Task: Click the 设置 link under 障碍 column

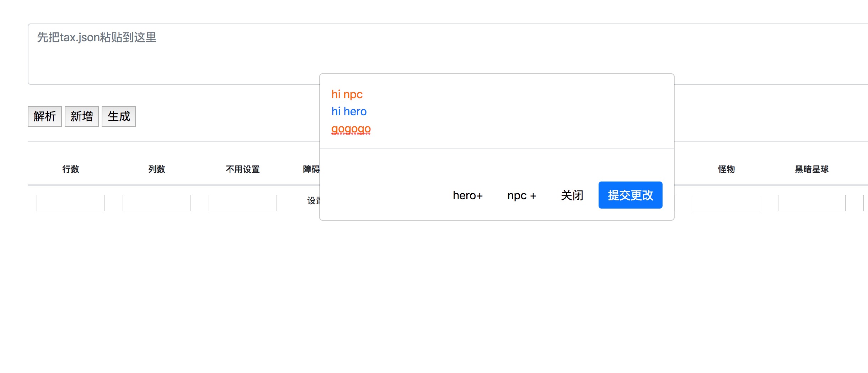Action: pos(314,201)
